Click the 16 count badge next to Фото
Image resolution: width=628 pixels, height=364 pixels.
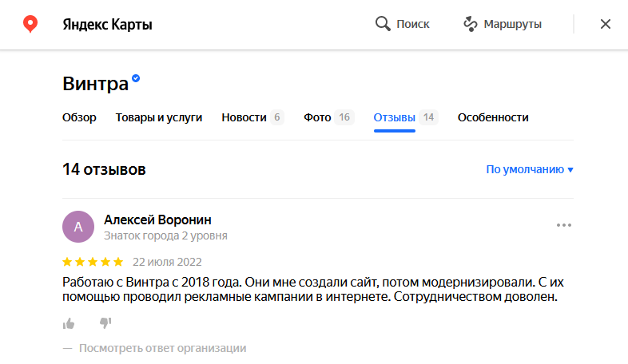point(344,117)
